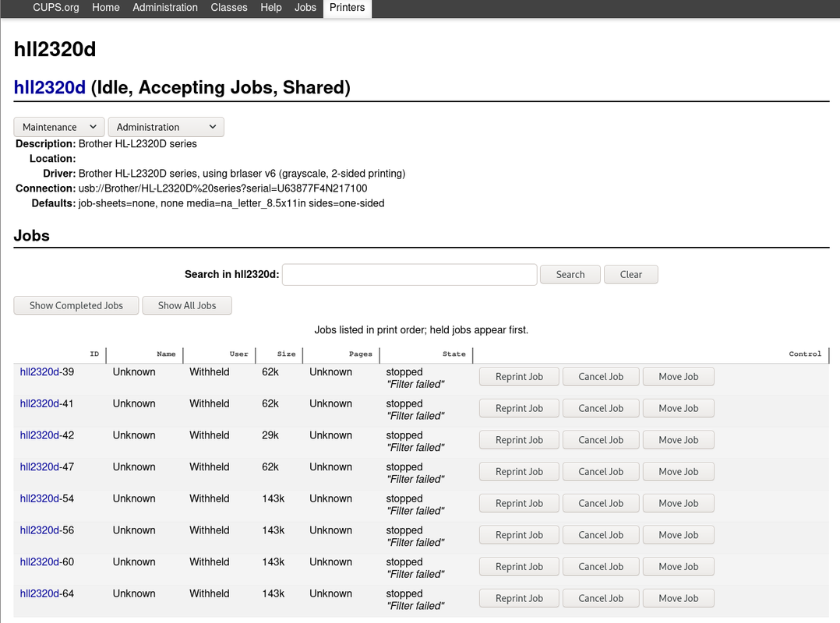Viewport: 840px width, 623px height.
Task: Open job link hll2320d-54
Action: pos(40,498)
